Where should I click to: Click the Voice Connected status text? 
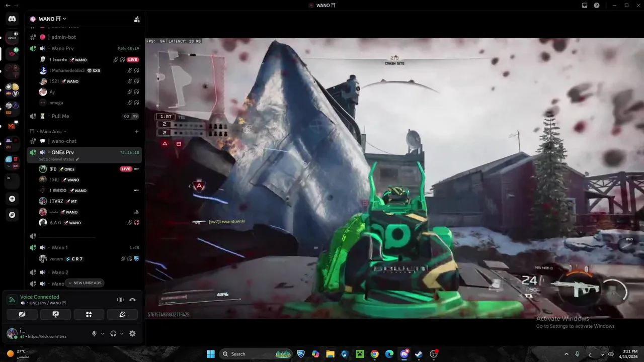click(40, 297)
